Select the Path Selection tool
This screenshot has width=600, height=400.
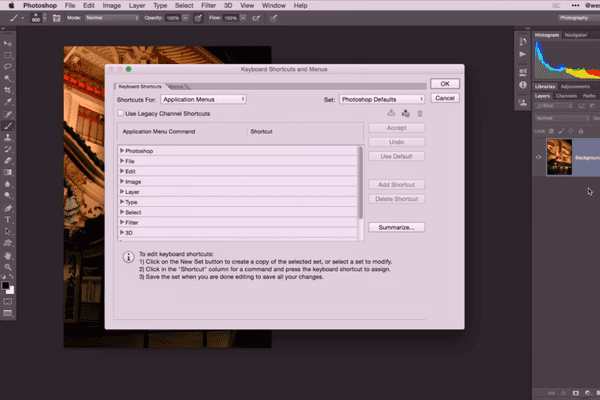point(8,231)
